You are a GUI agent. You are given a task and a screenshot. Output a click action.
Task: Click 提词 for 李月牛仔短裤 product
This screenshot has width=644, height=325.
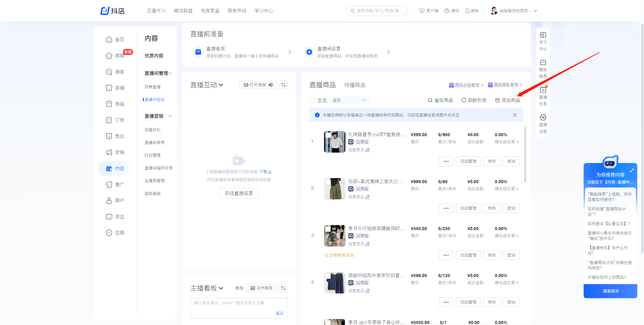point(511,255)
